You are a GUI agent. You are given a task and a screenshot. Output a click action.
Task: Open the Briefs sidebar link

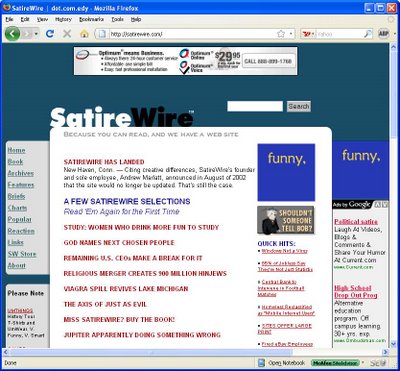pyautogui.click(x=16, y=196)
